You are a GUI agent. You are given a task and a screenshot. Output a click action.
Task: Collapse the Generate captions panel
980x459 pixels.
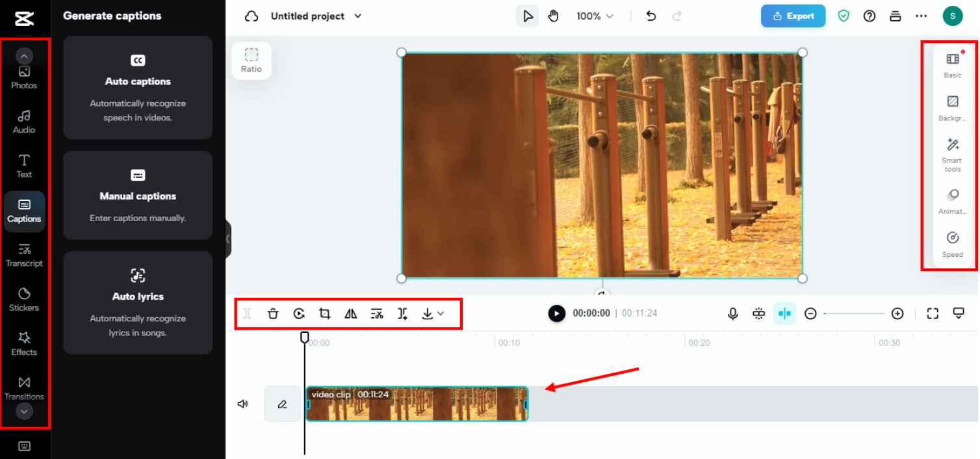pos(227,239)
